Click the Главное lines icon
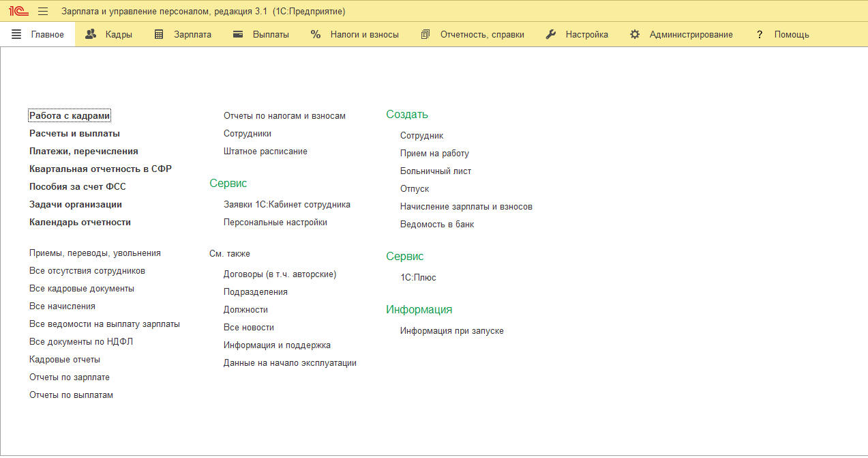868x458 pixels. click(x=16, y=34)
